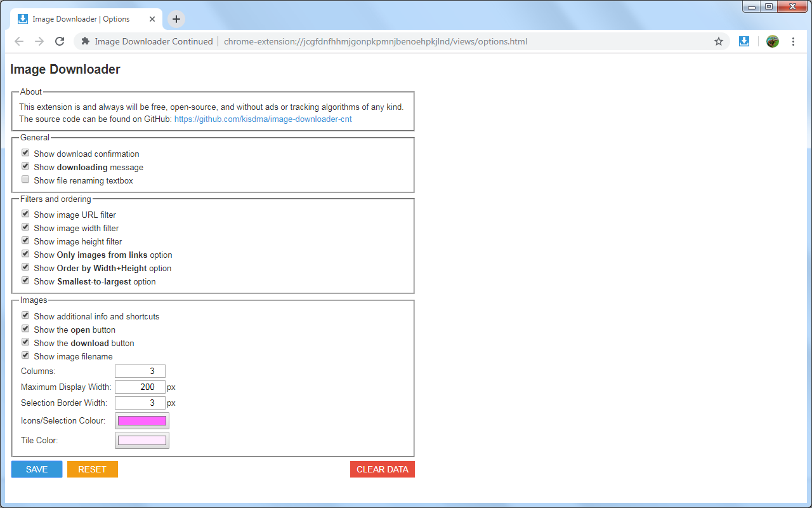This screenshot has width=812, height=508.
Task: Uncheck Show download confirmation
Action: click(x=25, y=153)
